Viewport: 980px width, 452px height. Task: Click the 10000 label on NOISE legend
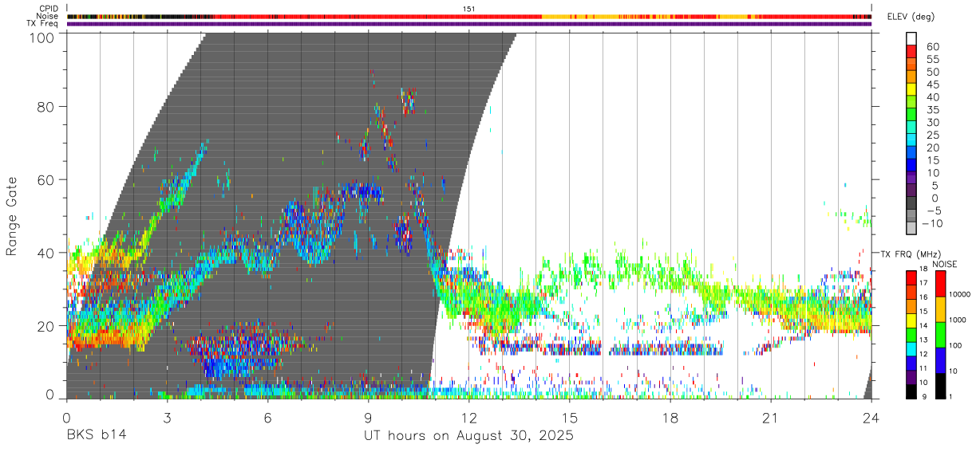point(962,294)
